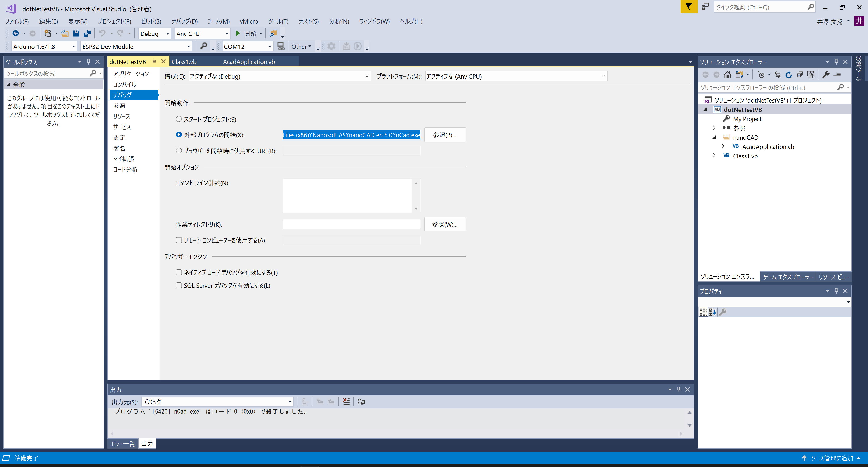868x467 pixels.
Task: Click the Alphabetical sort icon in Properties panel
Action: (712, 312)
